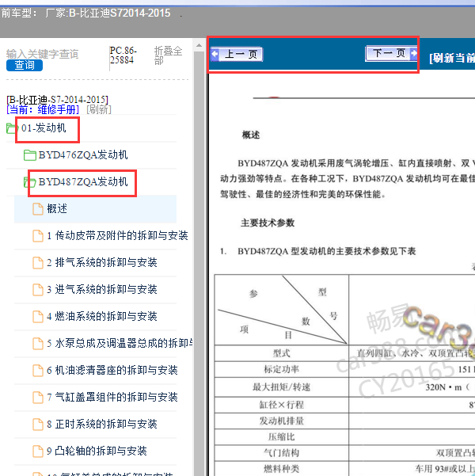Click the sidebar scrollbar up arrow
The height and width of the screenshot is (476, 475).
(x=199, y=45)
